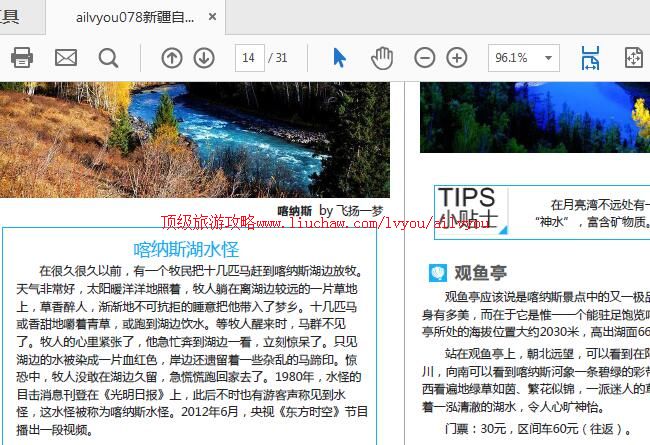
Task: Toggle the fit width scrolling icon
Action: coord(590,58)
